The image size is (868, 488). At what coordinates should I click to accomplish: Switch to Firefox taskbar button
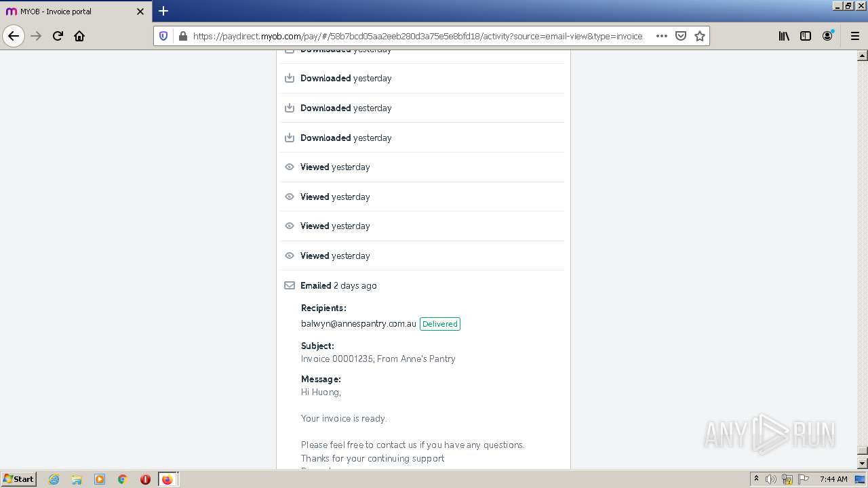point(167,479)
